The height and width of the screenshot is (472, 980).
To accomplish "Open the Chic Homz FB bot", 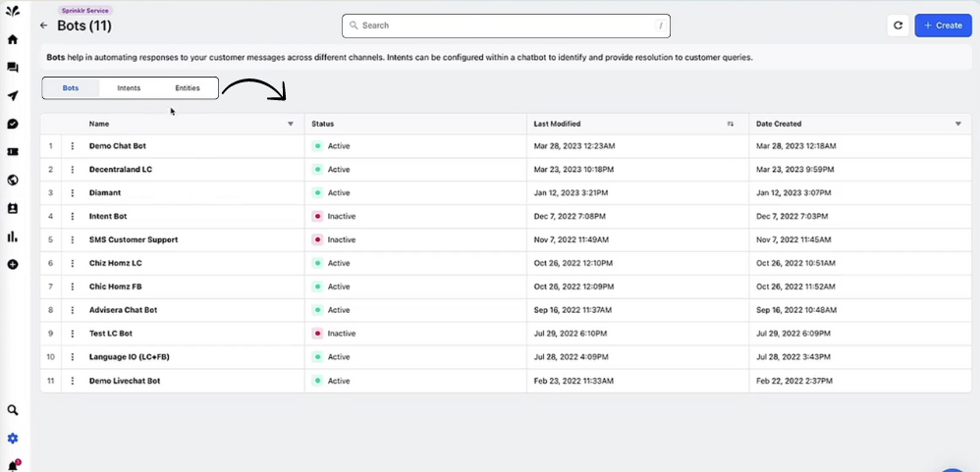I will pyautogui.click(x=116, y=287).
